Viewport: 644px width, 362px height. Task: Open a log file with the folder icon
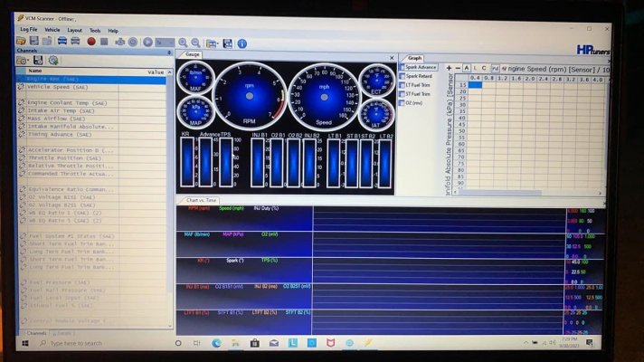click(x=21, y=41)
